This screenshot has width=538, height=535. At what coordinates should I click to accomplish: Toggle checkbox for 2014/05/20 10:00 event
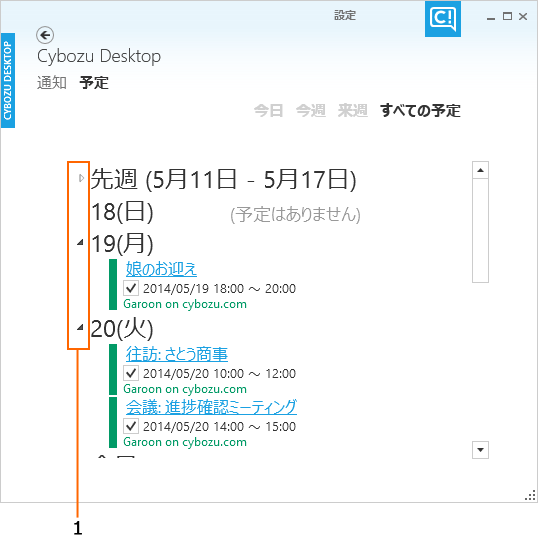tap(131, 373)
